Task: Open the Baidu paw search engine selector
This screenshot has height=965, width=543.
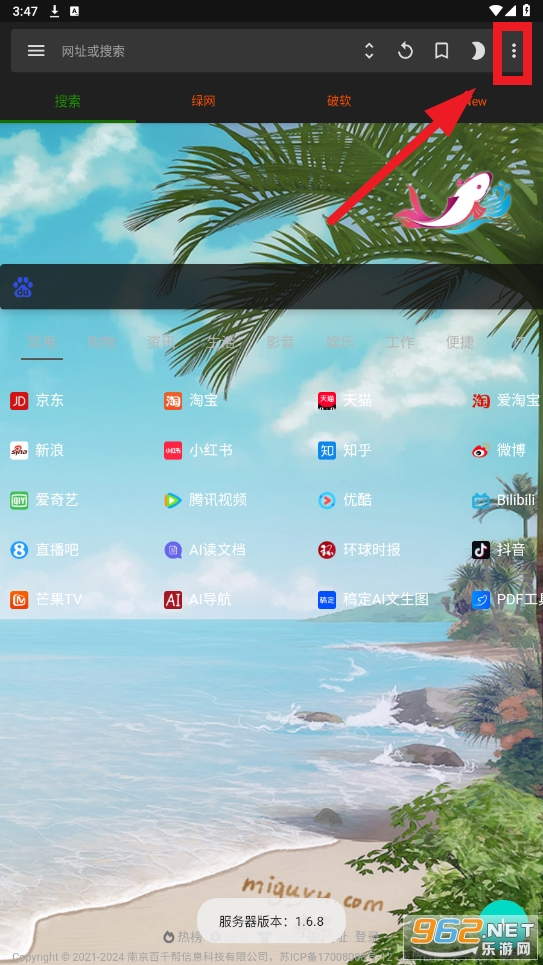Action: (23, 287)
